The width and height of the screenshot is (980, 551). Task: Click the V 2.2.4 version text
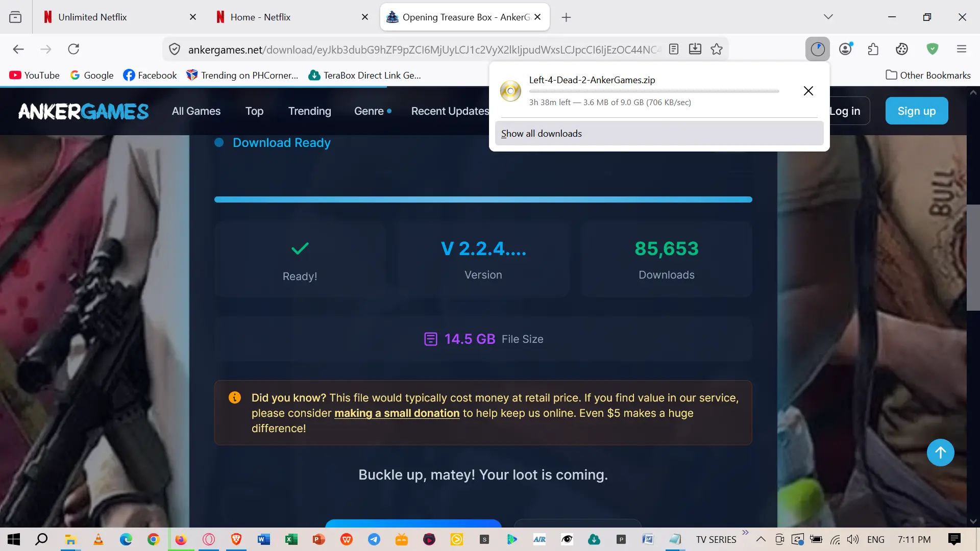(x=483, y=248)
